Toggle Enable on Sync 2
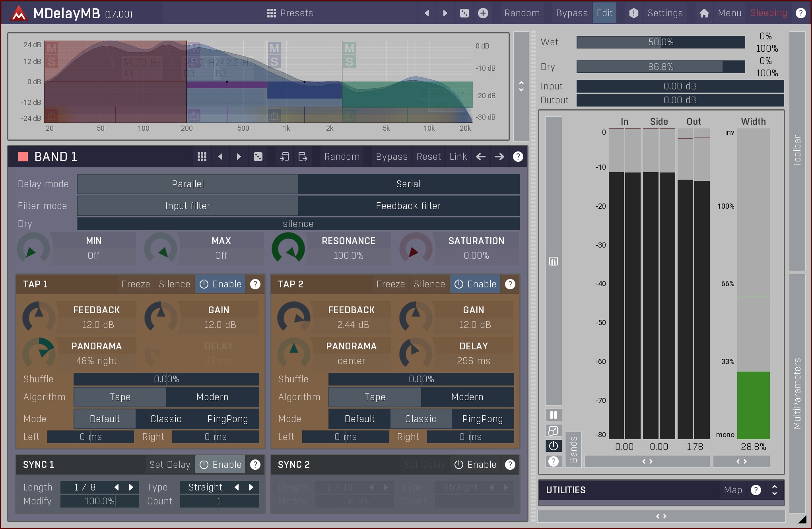Image resolution: width=812 pixels, height=529 pixels. pyautogui.click(x=475, y=465)
